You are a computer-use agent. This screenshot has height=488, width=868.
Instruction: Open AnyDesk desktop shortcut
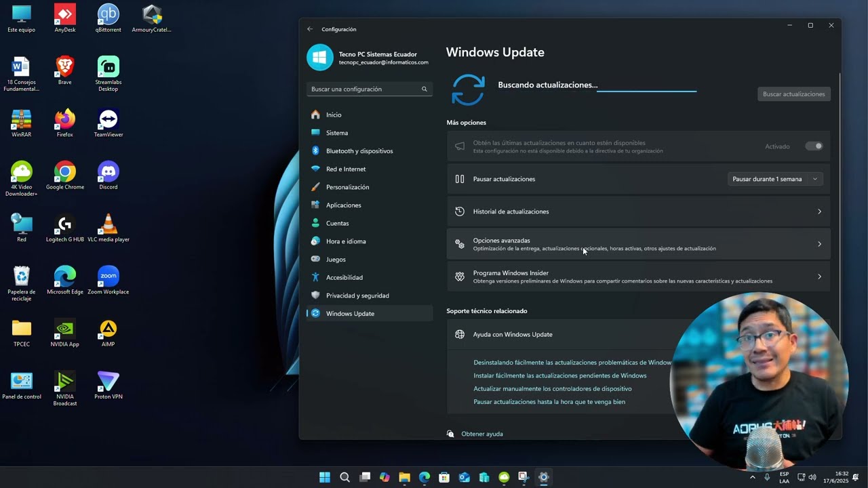pos(65,19)
